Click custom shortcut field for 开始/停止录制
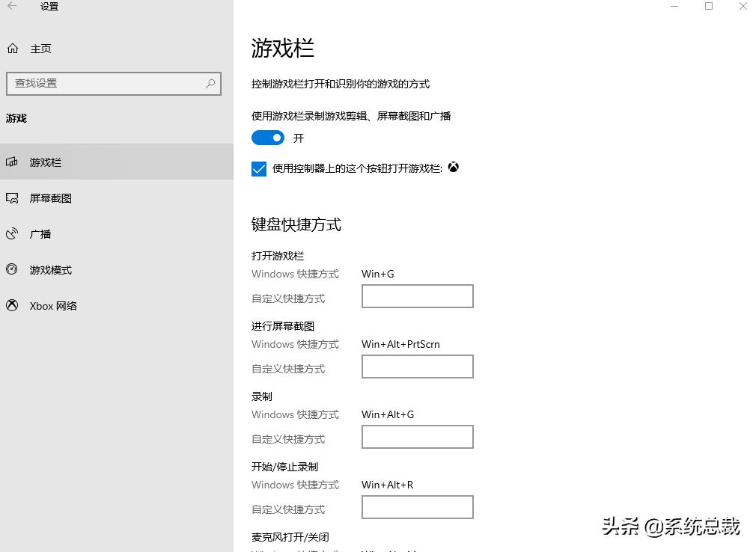 tap(417, 507)
